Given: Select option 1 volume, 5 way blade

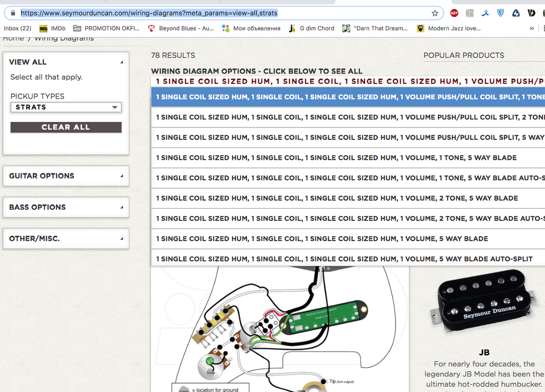Looking at the screenshot, I should (348, 239).
